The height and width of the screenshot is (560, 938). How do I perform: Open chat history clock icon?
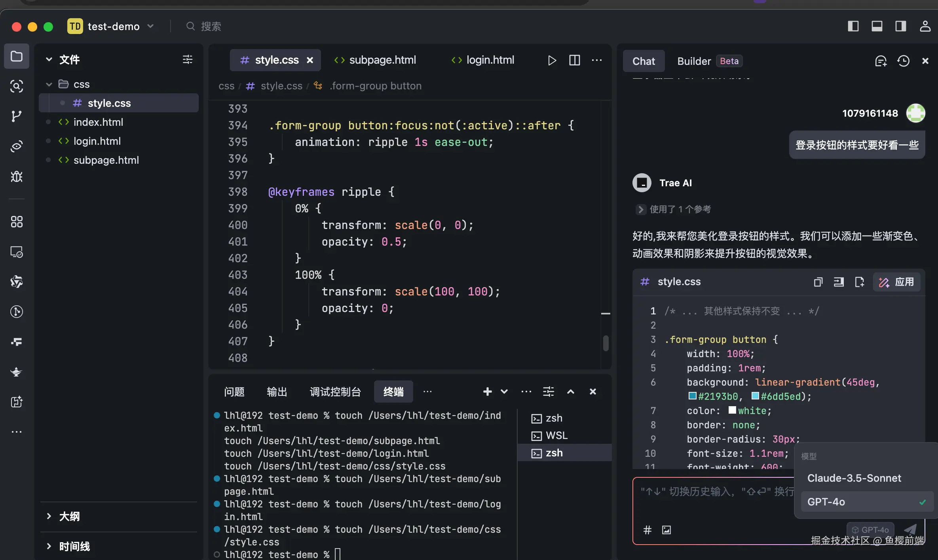pyautogui.click(x=903, y=61)
